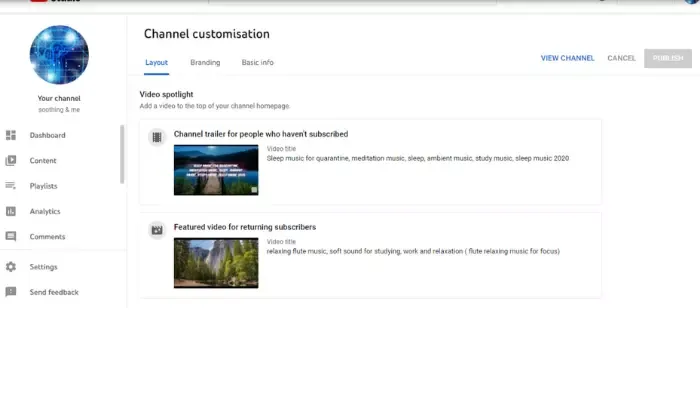The image size is (700, 400).
Task: Open Comments from the sidebar
Action: coord(47,237)
